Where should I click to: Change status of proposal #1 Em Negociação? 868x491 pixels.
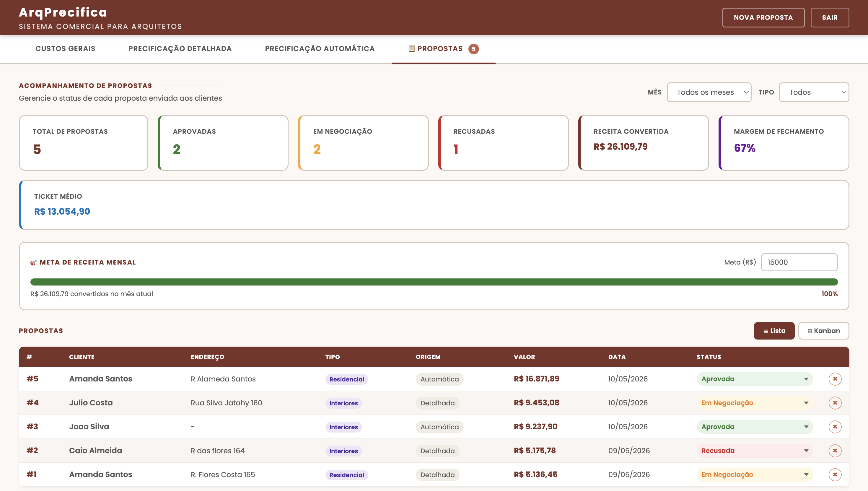coord(755,474)
